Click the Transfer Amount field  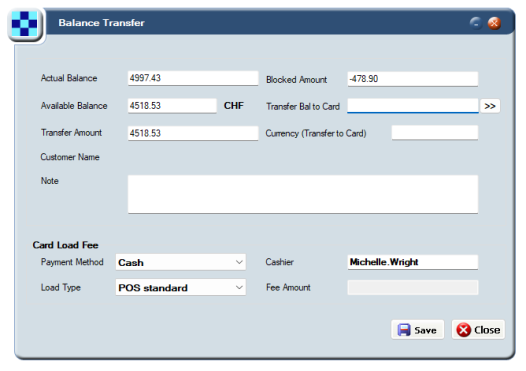(193, 133)
